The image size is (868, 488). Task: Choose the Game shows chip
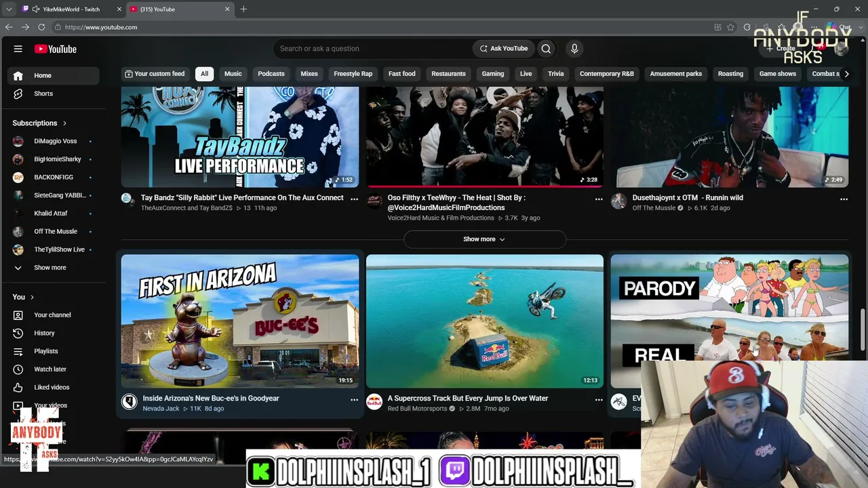[x=778, y=74]
